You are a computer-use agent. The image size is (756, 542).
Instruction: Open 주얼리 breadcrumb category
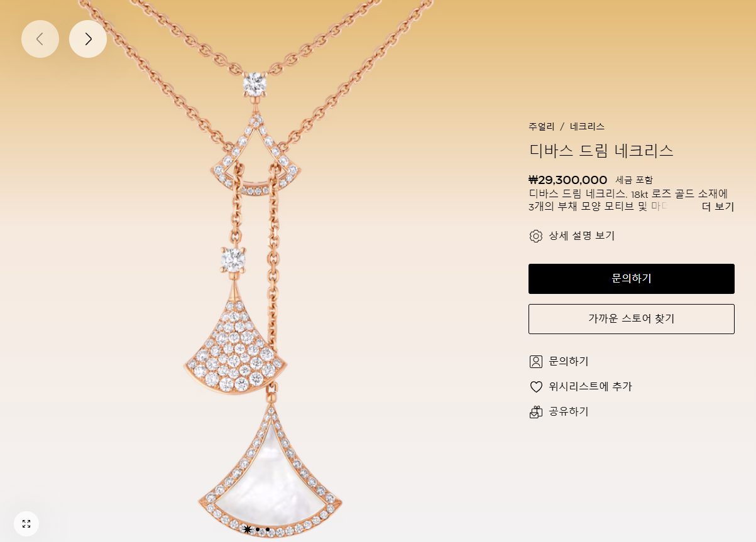[x=542, y=126]
